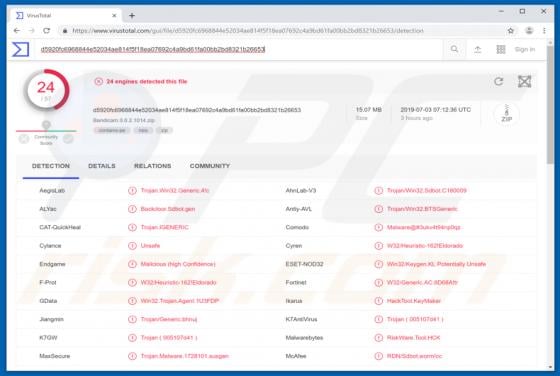
Task: Click the Fortinet engine name
Action: [x=296, y=282]
